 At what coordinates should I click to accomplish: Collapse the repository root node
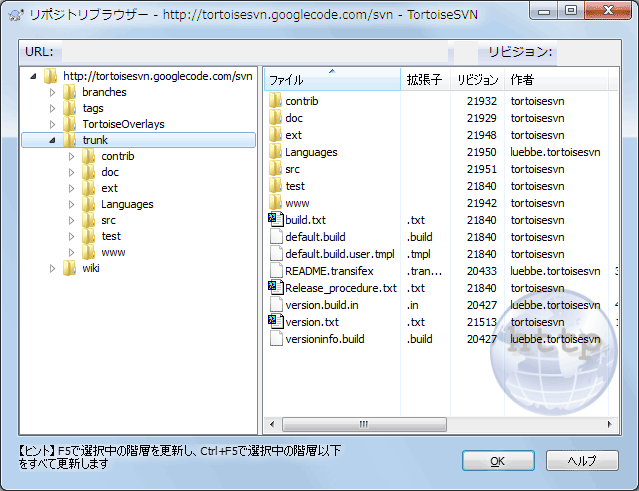(x=34, y=76)
